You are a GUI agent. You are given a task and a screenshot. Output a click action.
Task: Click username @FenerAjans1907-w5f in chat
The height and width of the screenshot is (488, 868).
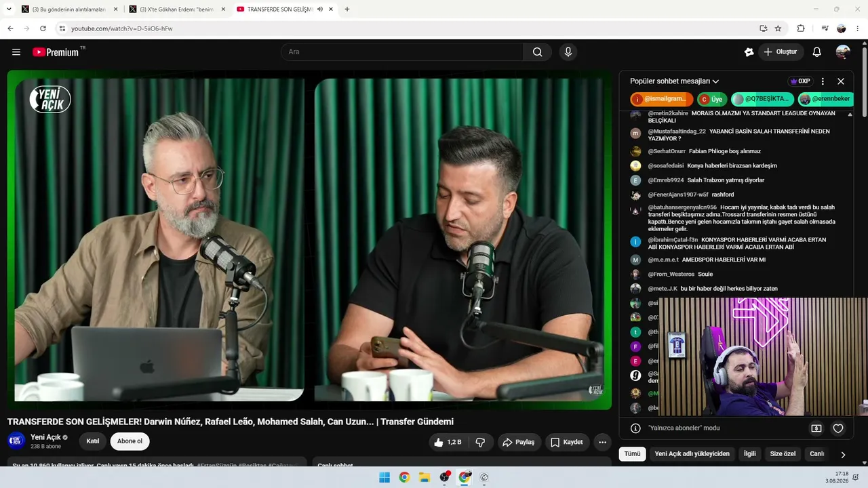[678, 195]
